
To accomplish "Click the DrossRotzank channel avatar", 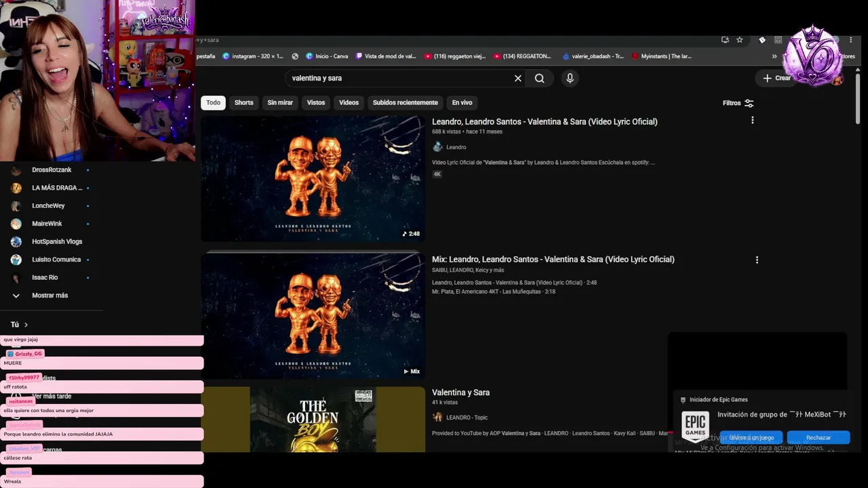I will pyautogui.click(x=16, y=170).
